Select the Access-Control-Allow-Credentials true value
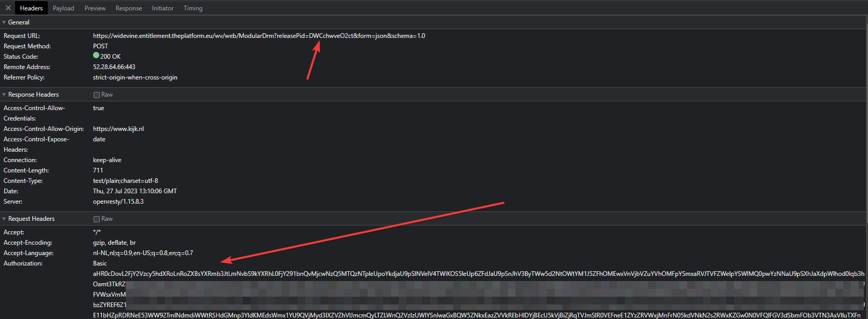The image size is (868, 319). pos(98,108)
